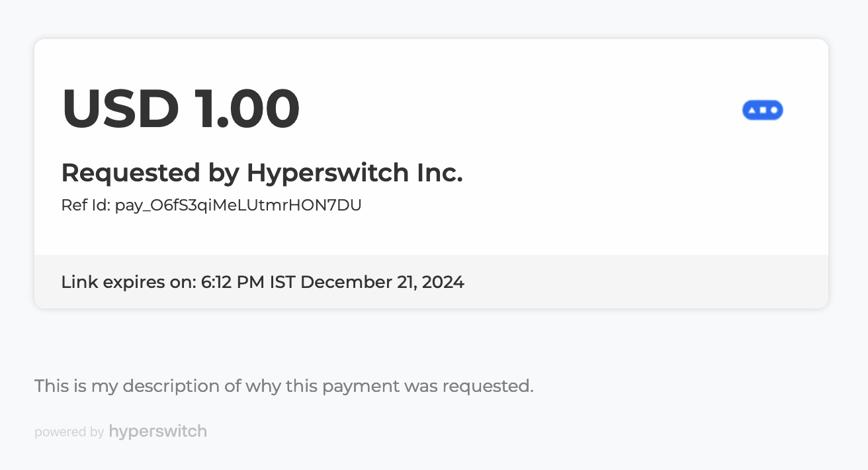
Task: Click the square shape in the blue logo
Action: click(763, 110)
